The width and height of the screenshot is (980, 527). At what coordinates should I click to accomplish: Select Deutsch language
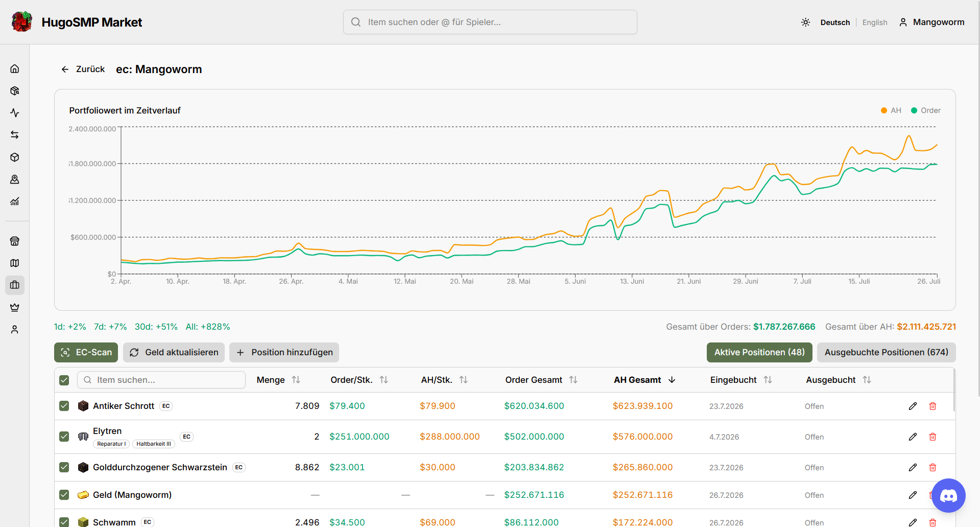[x=835, y=22]
